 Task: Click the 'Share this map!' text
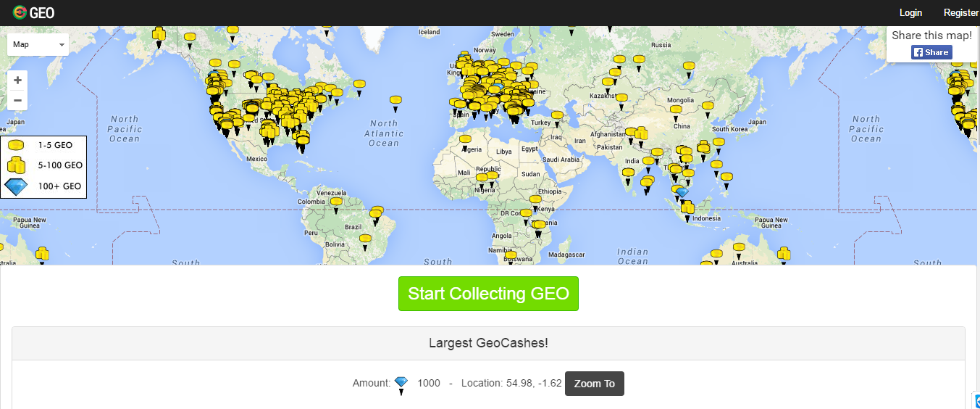[931, 36]
